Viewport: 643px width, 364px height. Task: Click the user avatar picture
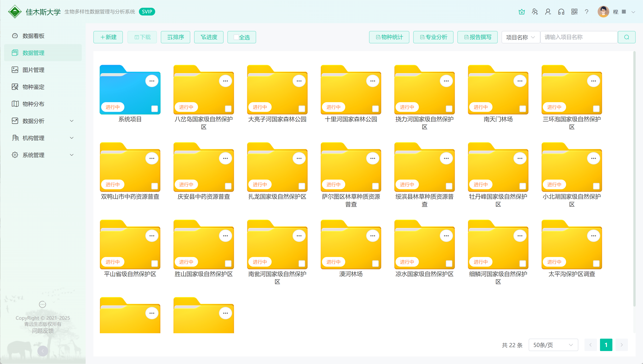click(x=603, y=12)
